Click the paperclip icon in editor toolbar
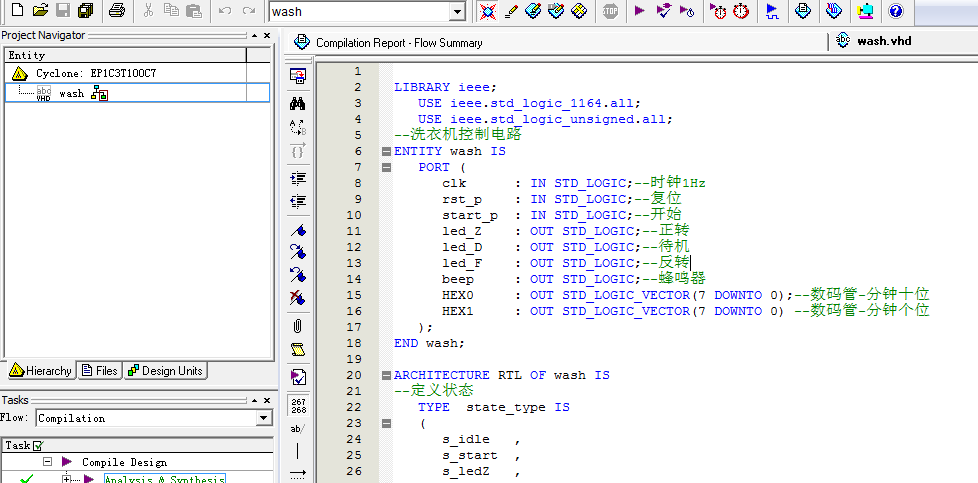Screen dimensions: 978x483 (x=297, y=326)
